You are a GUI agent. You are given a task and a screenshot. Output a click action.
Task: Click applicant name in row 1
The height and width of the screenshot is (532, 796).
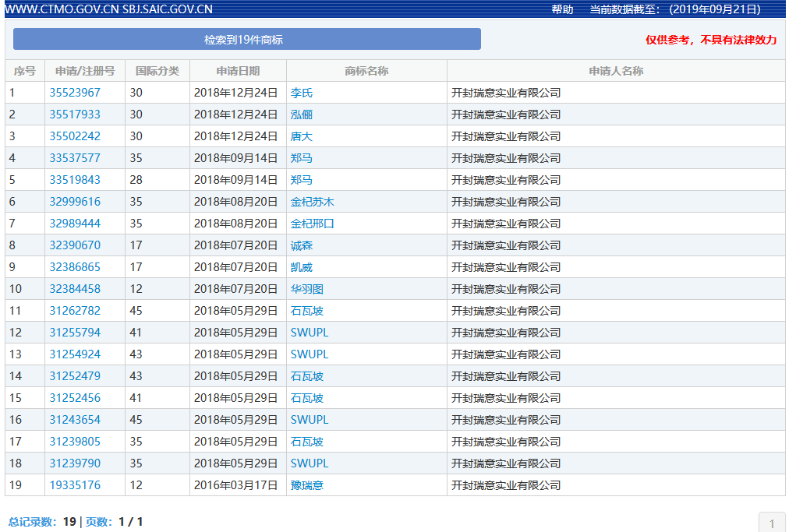506,93
